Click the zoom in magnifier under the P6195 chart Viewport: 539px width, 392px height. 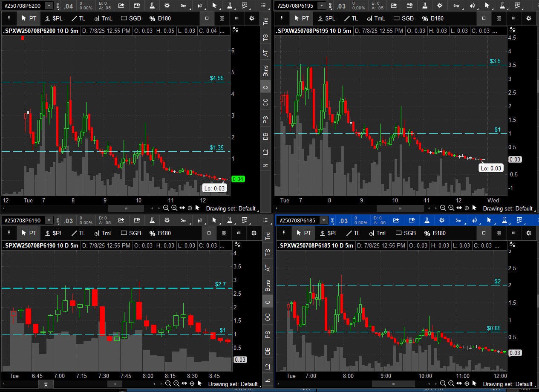click(x=451, y=208)
